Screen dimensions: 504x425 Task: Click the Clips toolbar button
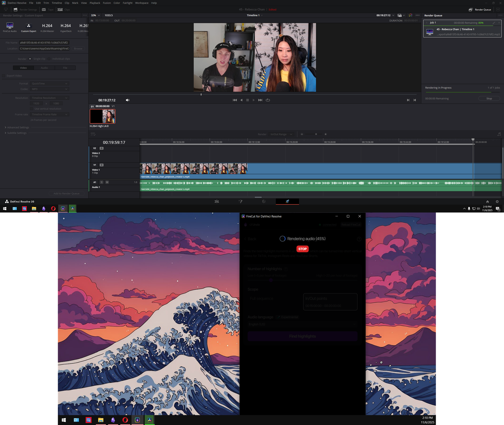click(x=64, y=10)
